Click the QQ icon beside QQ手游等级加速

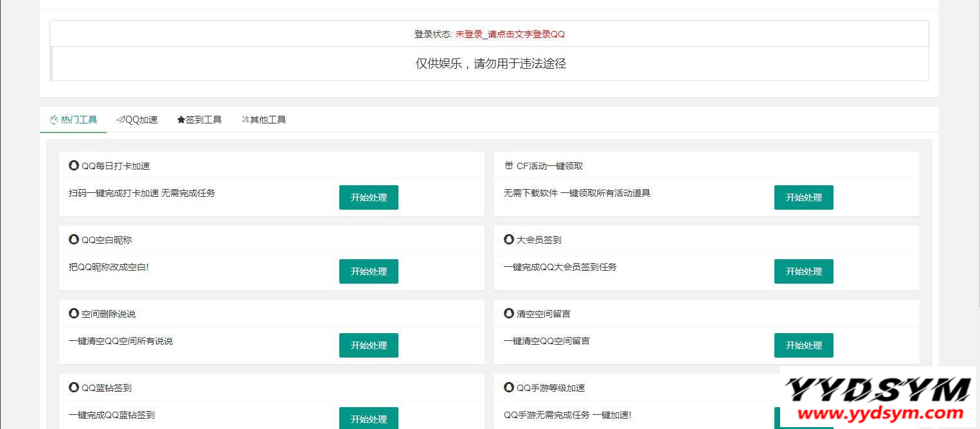coord(509,387)
